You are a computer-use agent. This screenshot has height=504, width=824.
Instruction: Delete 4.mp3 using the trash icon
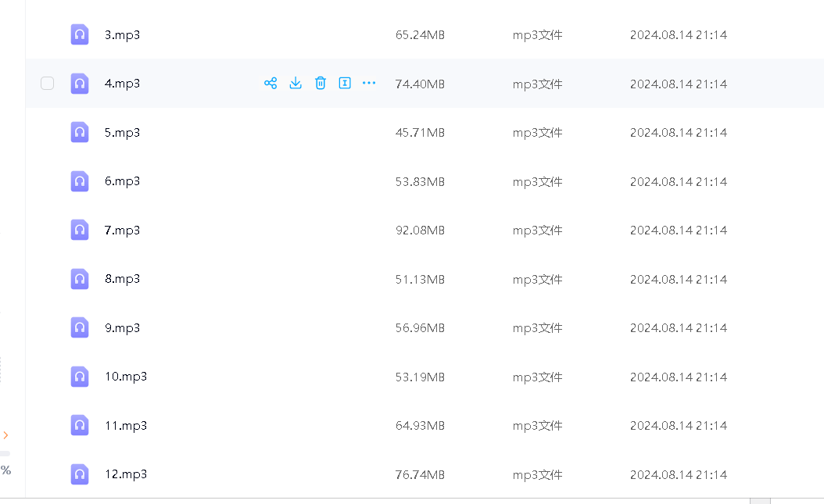[x=321, y=83]
